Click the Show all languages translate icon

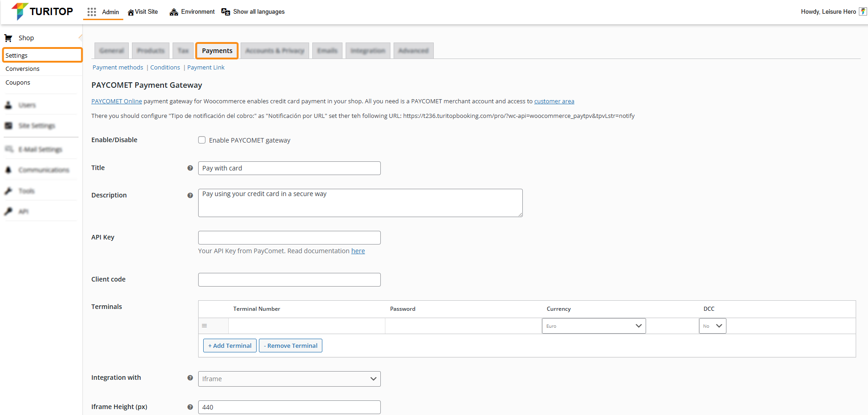226,12
